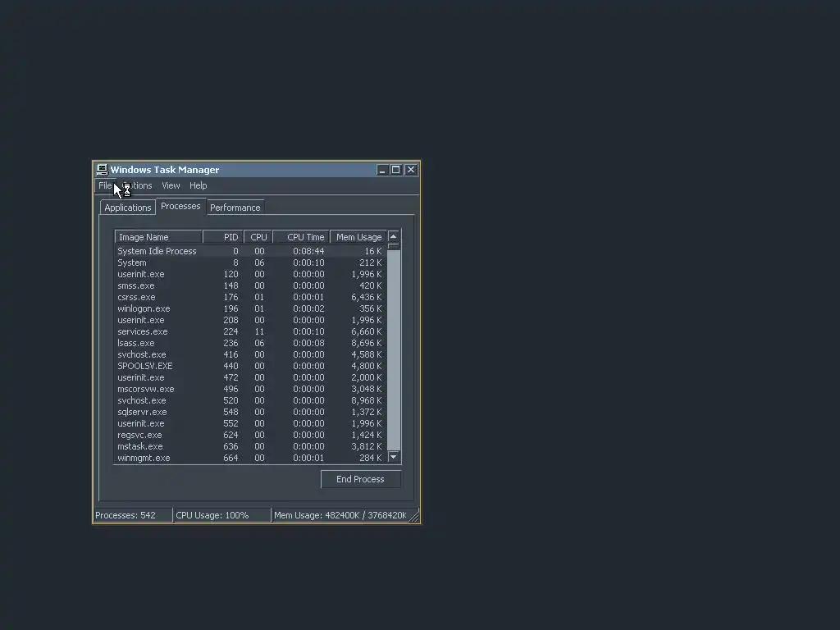Select the csrss.exe process
The width and height of the screenshot is (840, 630).
click(x=250, y=297)
